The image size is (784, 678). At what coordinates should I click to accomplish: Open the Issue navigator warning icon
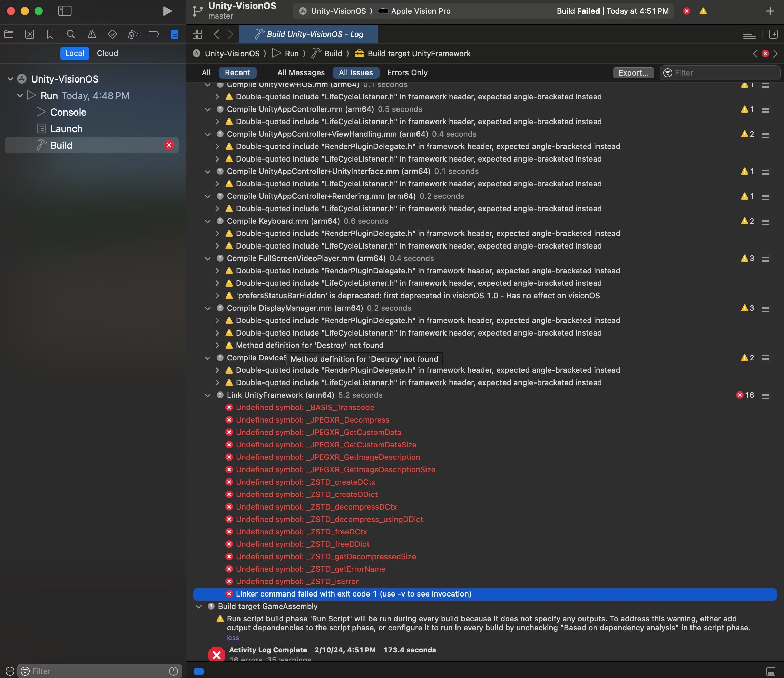tap(91, 35)
